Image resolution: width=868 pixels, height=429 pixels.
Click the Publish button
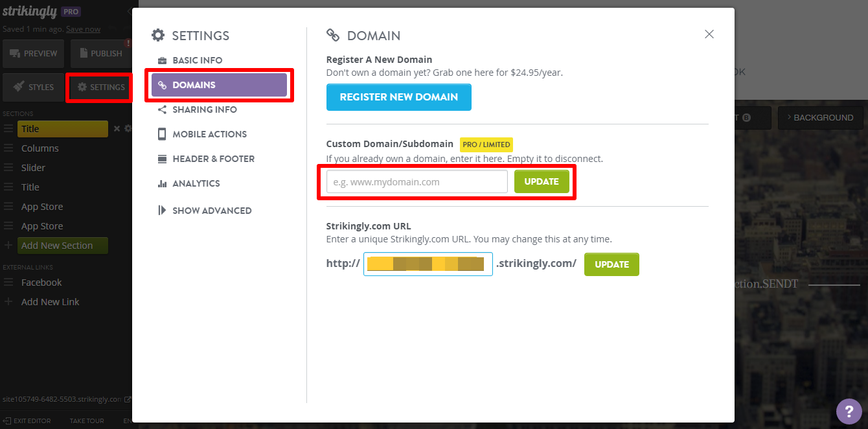100,54
